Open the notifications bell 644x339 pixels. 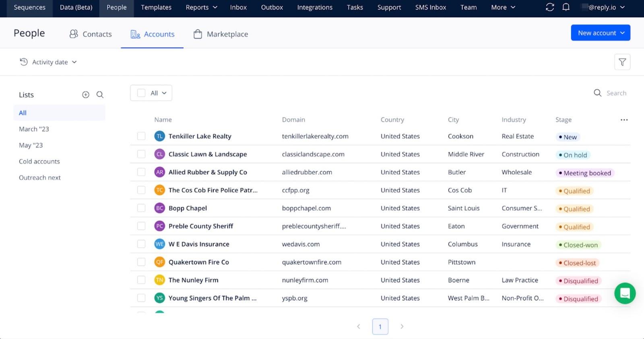(x=566, y=7)
